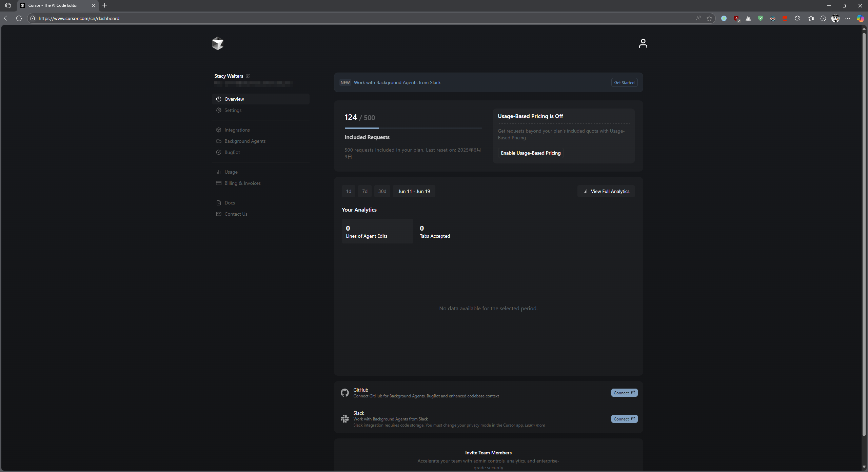Go to Settings in the sidebar
The image size is (868, 472).
tap(260, 110)
